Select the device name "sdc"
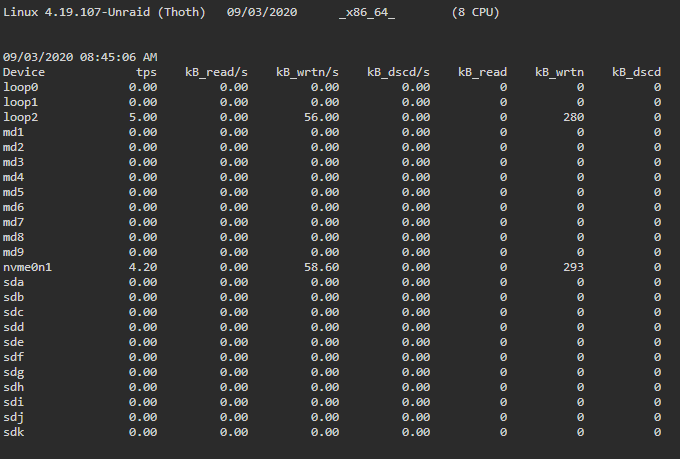Image resolution: width=680 pixels, height=459 pixels. 13,312
